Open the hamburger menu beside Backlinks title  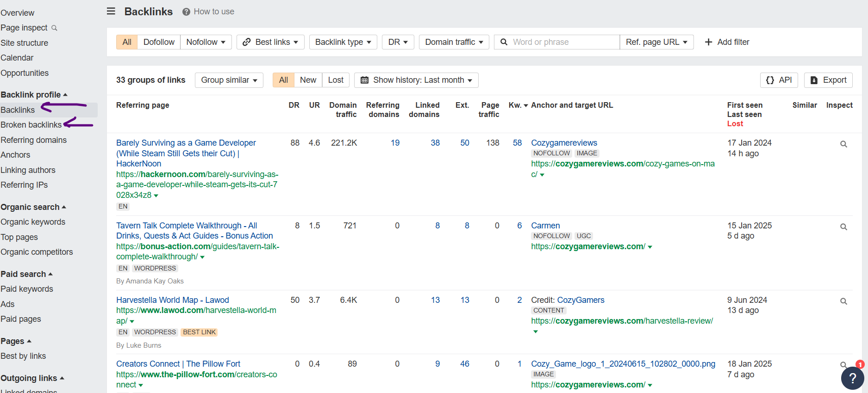[x=111, y=11]
